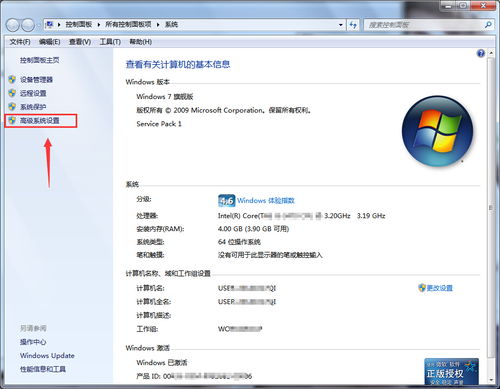
Task: Expand the arrow after 所有控制面板项 in breadcrumb
Action: click(158, 25)
